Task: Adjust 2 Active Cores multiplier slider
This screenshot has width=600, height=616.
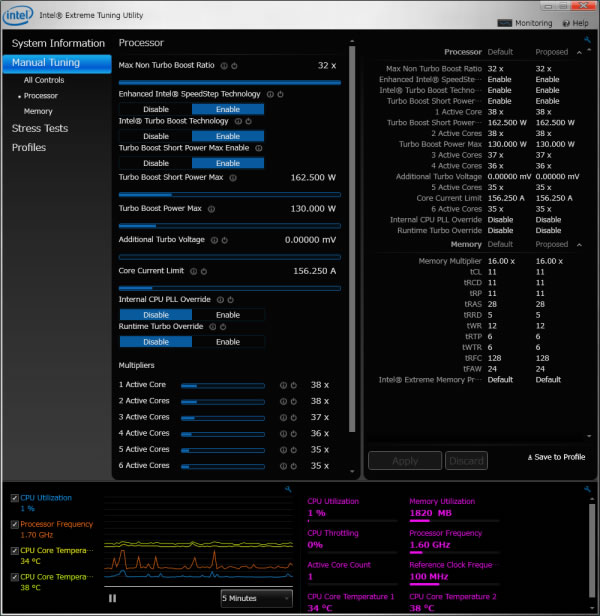Action: [x=222, y=402]
